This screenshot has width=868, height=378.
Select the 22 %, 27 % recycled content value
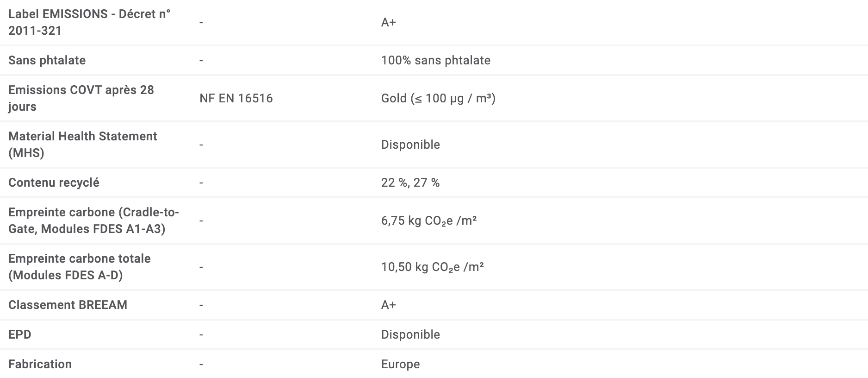point(410,183)
